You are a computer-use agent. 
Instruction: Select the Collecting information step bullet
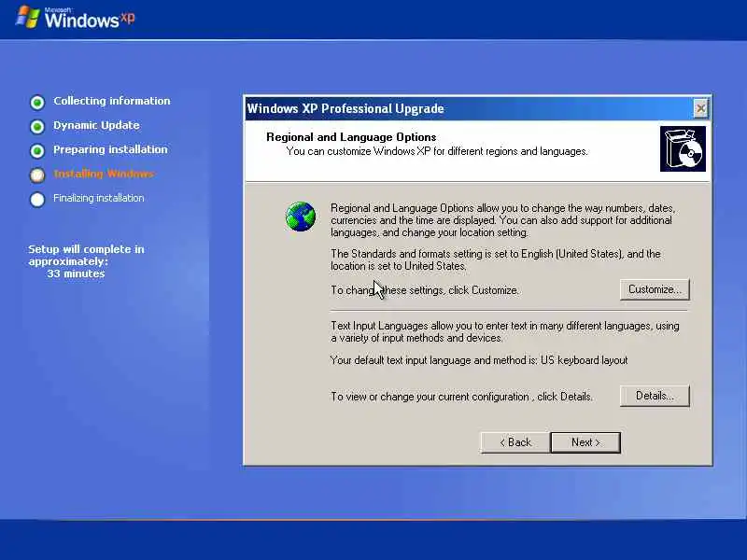(37, 102)
